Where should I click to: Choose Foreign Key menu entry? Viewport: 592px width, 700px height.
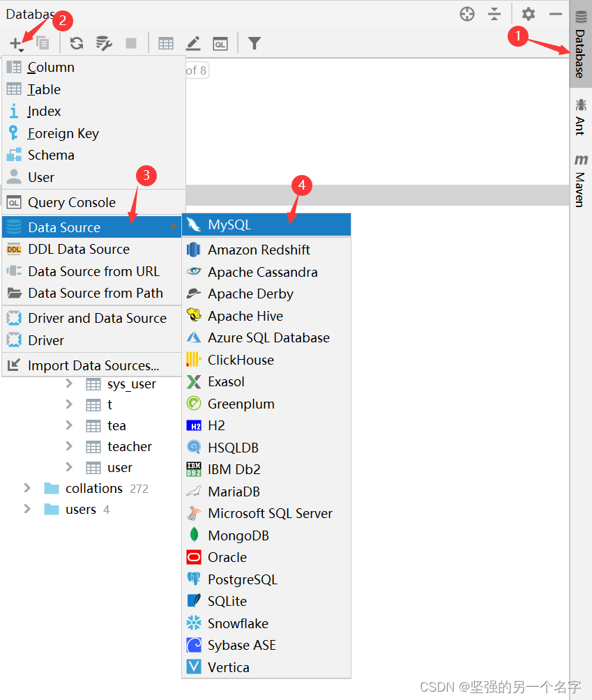point(93,133)
